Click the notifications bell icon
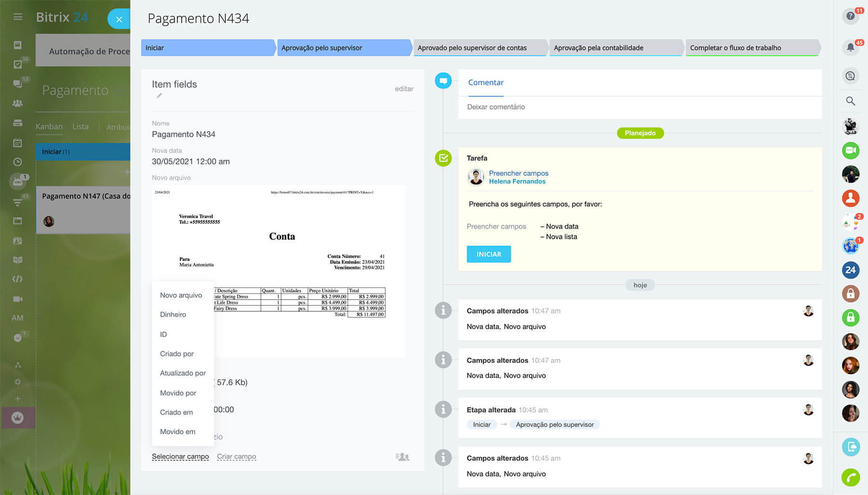This screenshot has width=868, height=495. tap(850, 47)
